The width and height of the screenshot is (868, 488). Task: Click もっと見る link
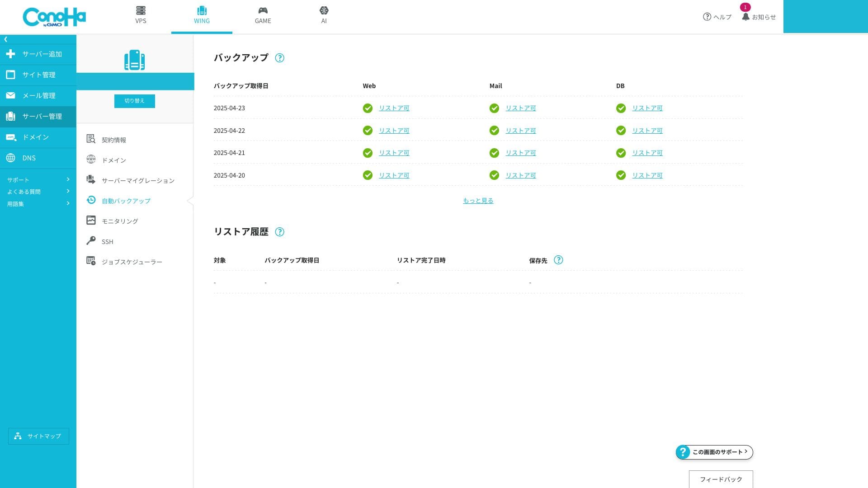[x=478, y=201]
